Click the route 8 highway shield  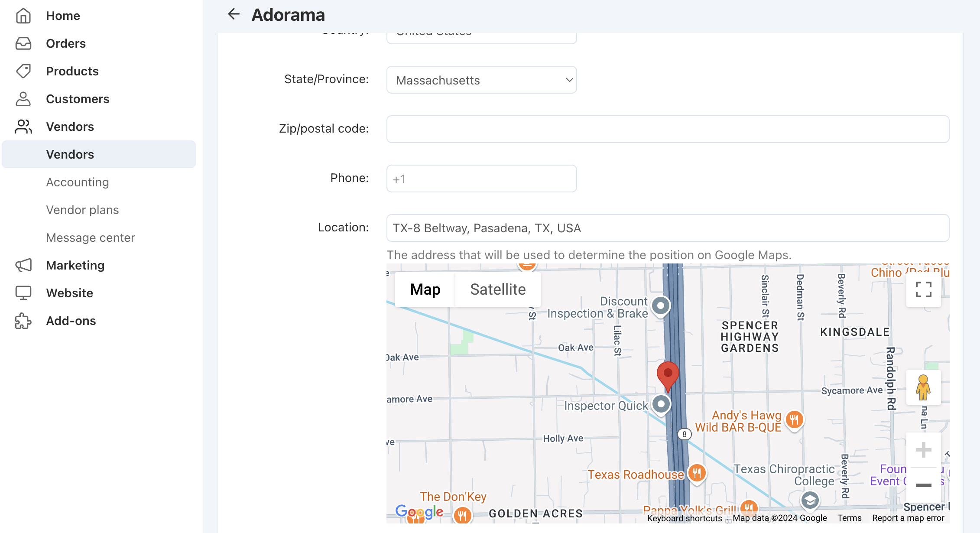[685, 434]
